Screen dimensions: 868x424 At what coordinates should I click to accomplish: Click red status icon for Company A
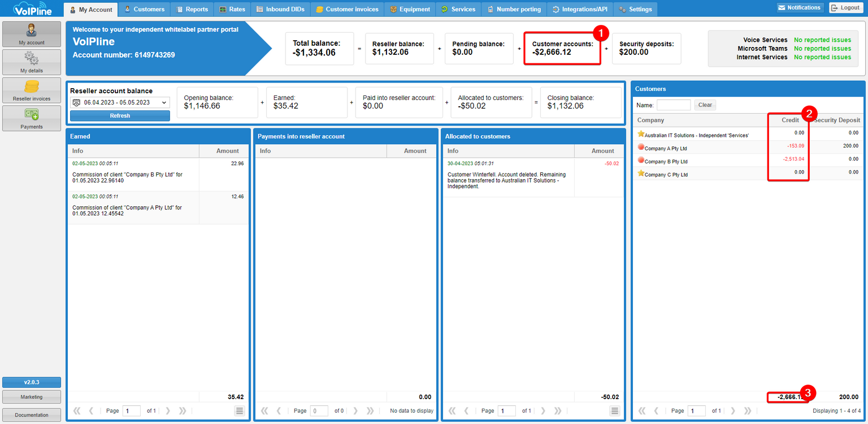pyautogui.click(x=641, y=148)
